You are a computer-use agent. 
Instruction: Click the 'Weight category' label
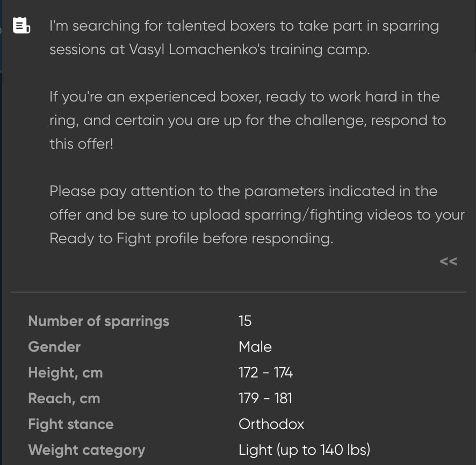pos(86,450)
